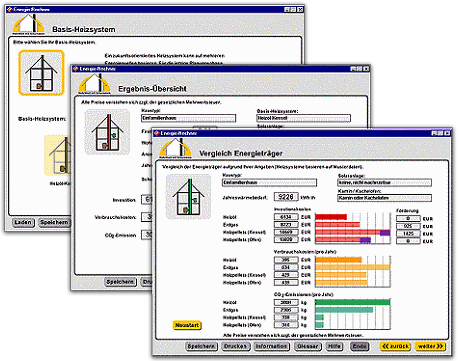
Task: Click the Jahreswärmebedarf field showing 9228
Action: 286,197
